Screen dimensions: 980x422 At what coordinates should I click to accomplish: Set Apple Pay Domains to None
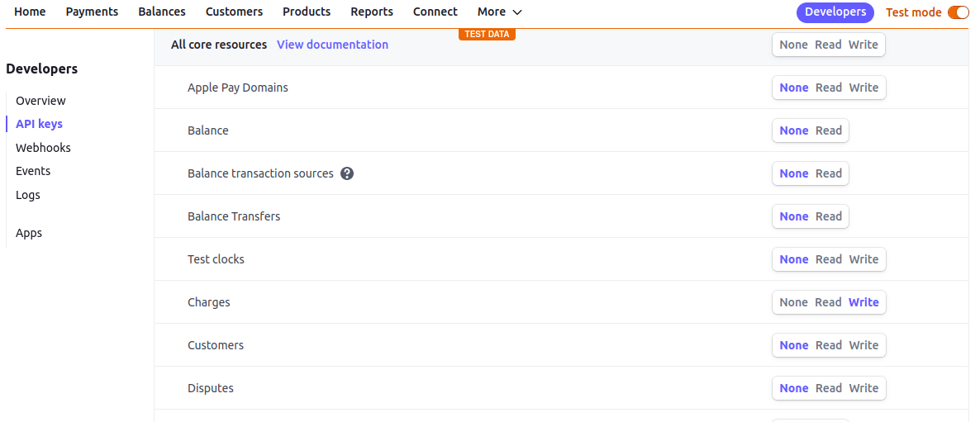click(x=794, y=88)
